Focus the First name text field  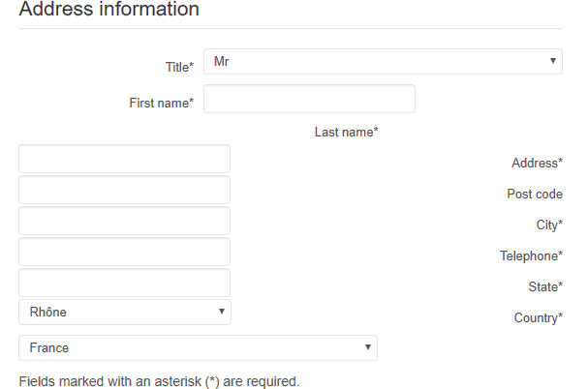point(309,99)
